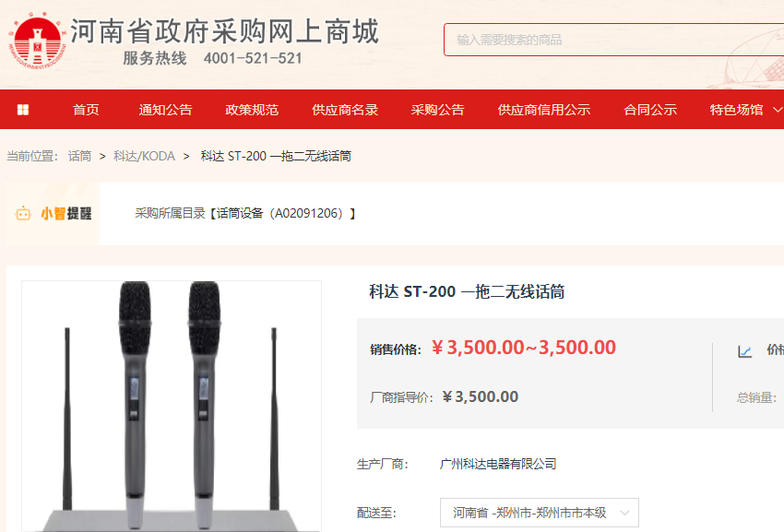View the wireless microphone product image
Screen dimensions: 784x532
172,406
